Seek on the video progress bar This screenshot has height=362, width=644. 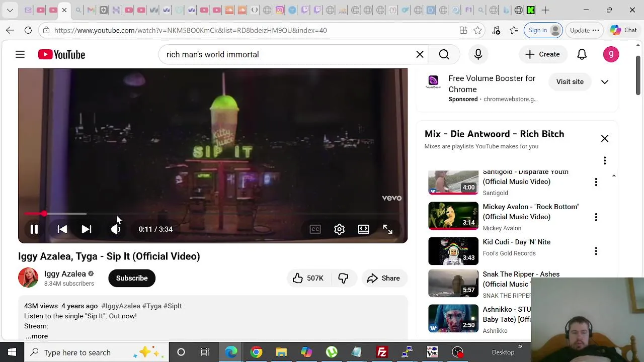pos(212,214)
